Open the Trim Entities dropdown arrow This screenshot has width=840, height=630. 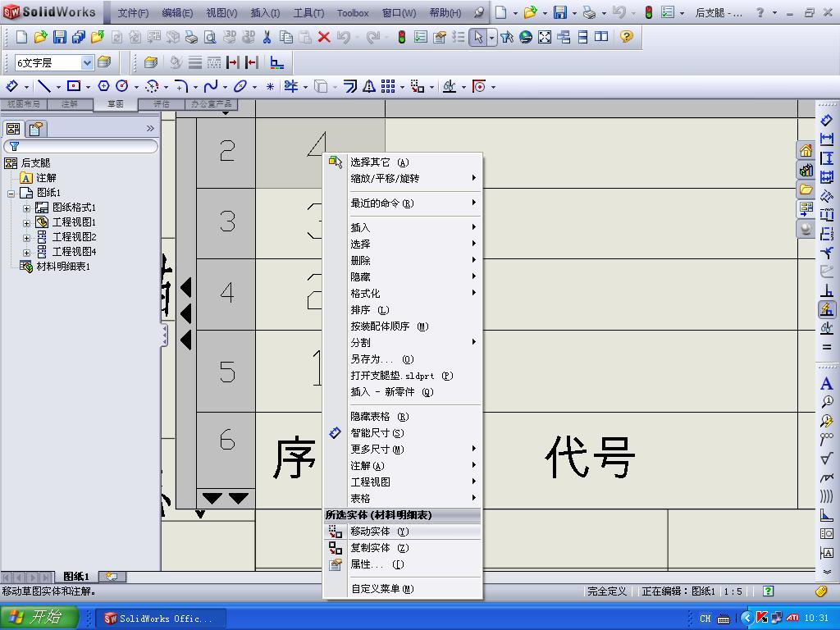[x=305, y=87]
